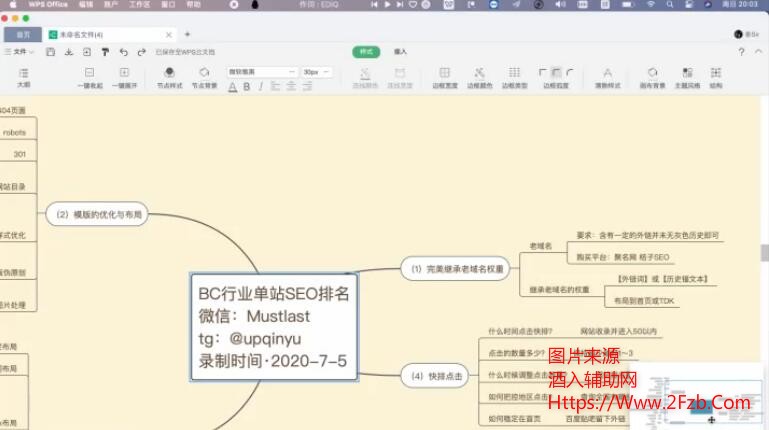Screen dimensions: 769x430
Task: Select the rounded border corner option
Action: tap(569, 72)
